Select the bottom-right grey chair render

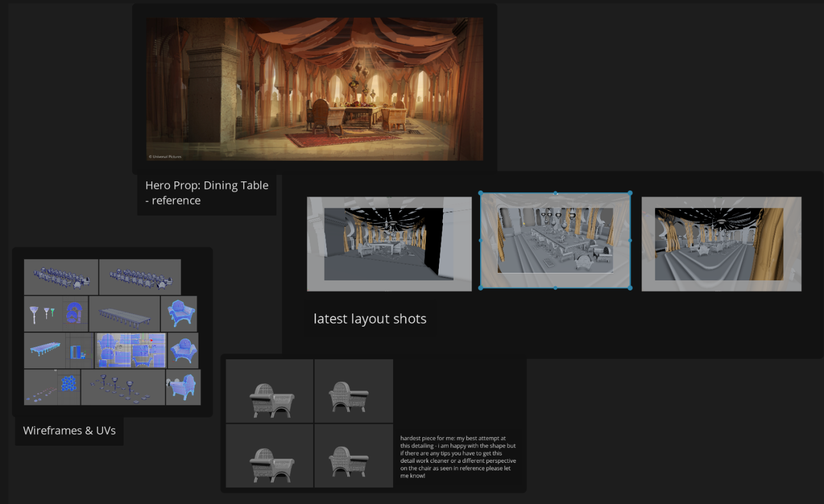tap(354, 456)
